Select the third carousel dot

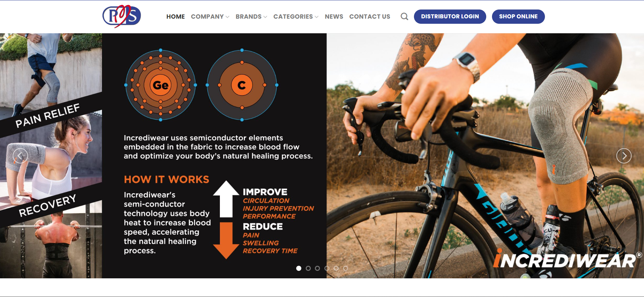coord(317,268)
